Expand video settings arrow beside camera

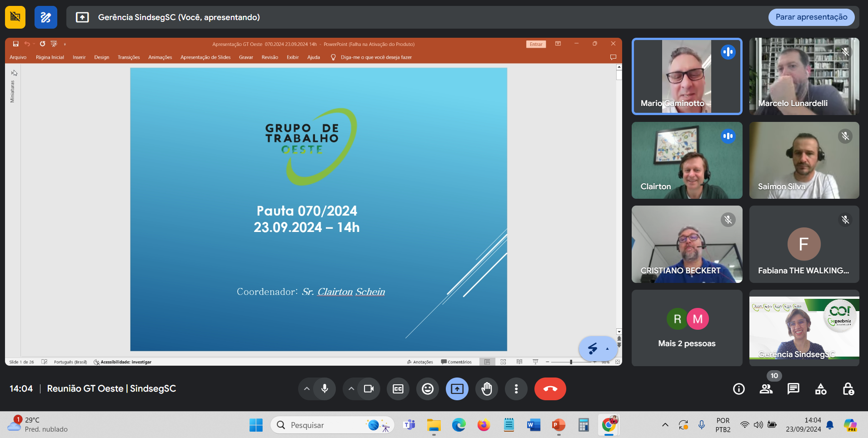click(351, 389)
